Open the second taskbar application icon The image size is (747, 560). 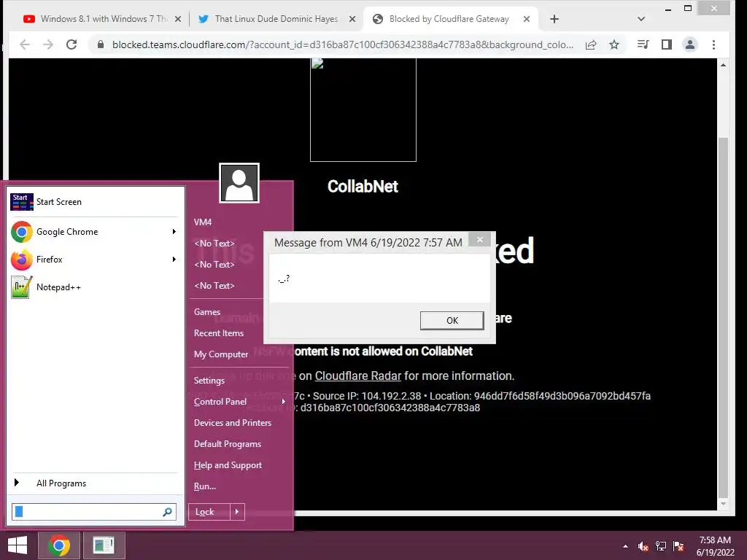point(104,545)
